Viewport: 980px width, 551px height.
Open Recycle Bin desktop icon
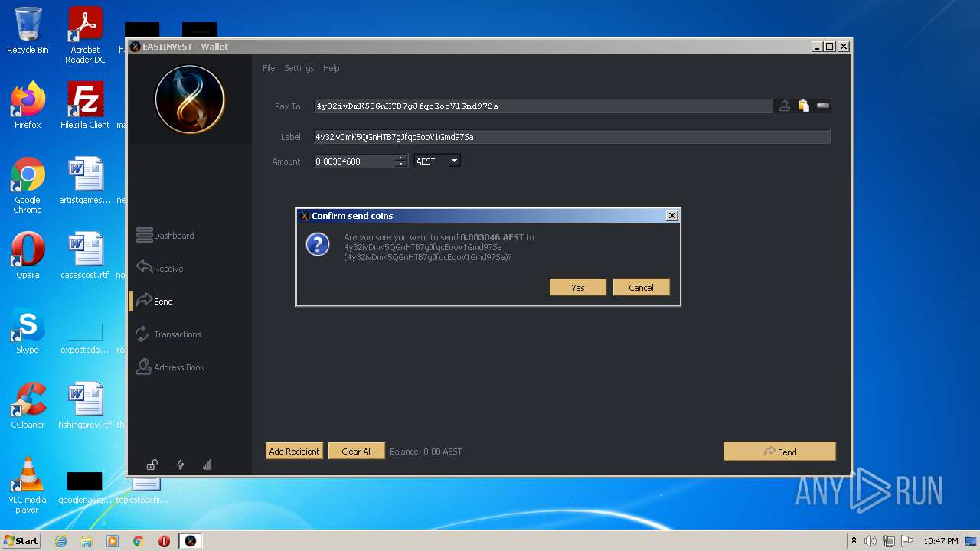(28, 31)
